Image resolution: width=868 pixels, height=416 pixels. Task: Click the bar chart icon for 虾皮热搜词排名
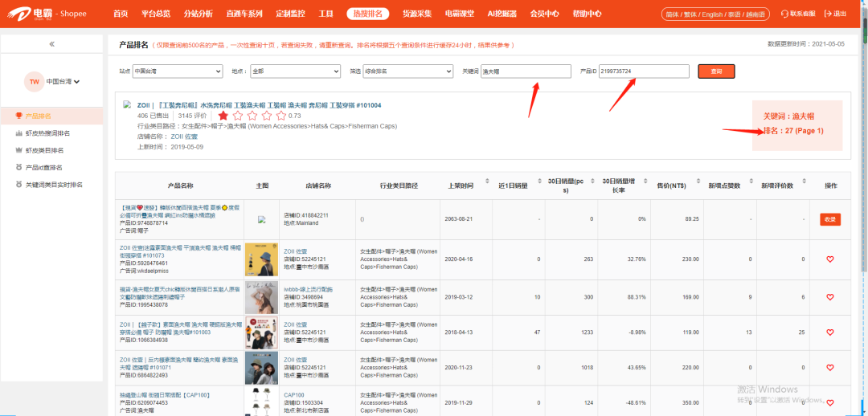19,133
